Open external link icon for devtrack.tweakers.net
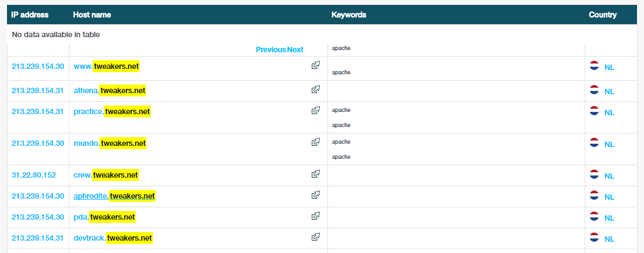 pyautogui.click(x=316, y=236)
